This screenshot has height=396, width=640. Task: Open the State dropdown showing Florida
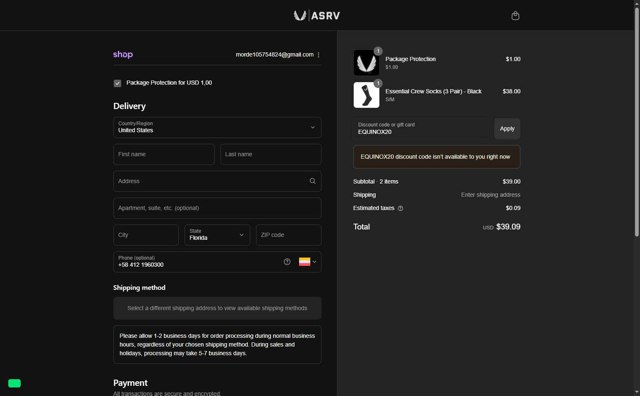tap(217, 235)
